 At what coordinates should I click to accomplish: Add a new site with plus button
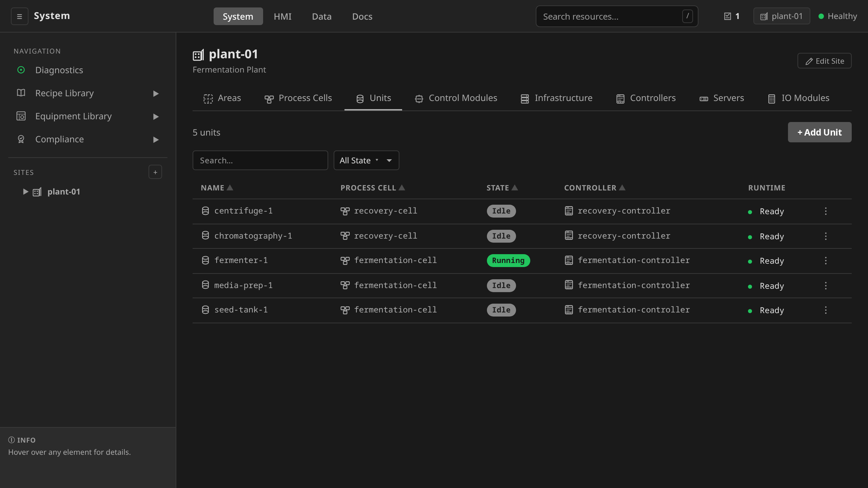pos(155,172)
